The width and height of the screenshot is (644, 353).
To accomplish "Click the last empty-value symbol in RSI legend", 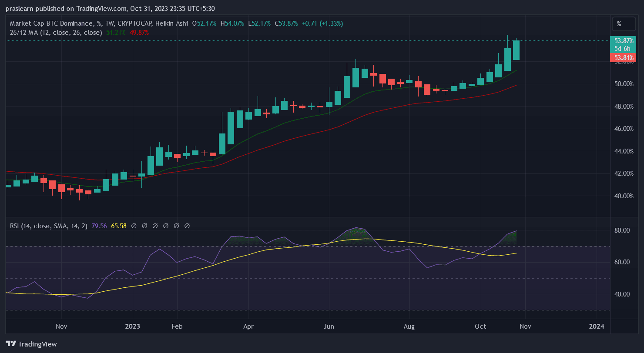I will (x=187, y=226).
